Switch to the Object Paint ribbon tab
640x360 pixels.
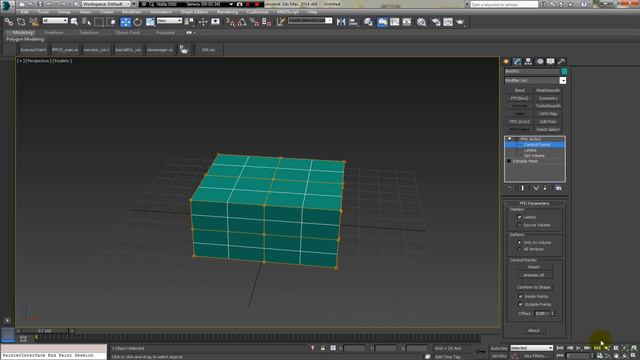click(127, 33)
